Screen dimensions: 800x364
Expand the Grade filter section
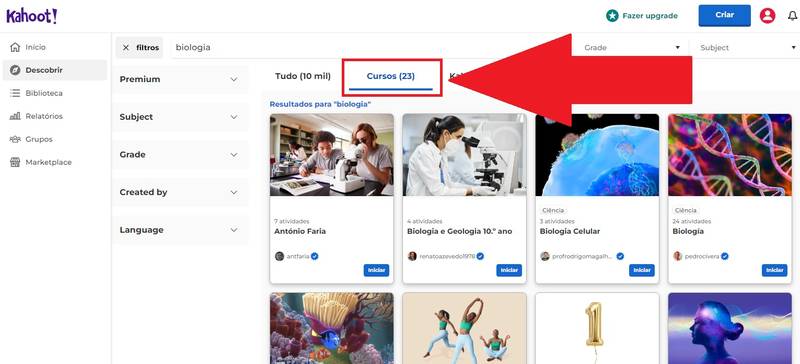[x=180, y=154]
